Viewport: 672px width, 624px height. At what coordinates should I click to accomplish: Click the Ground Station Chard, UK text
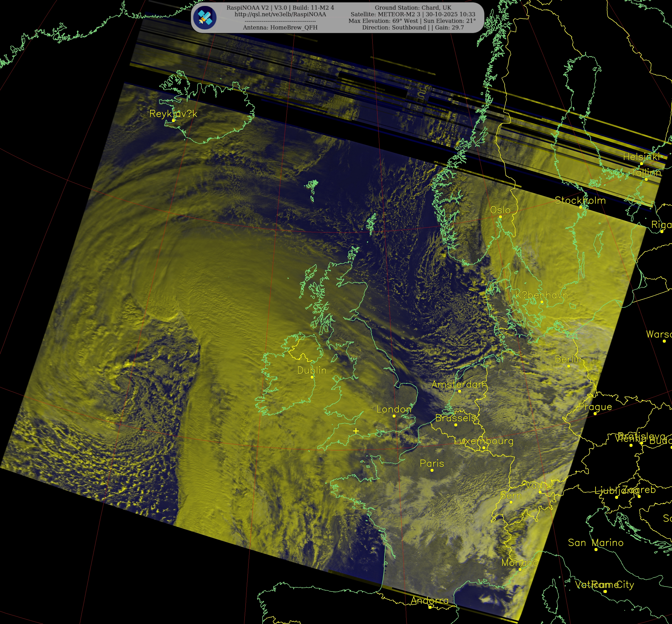[413, 7]
